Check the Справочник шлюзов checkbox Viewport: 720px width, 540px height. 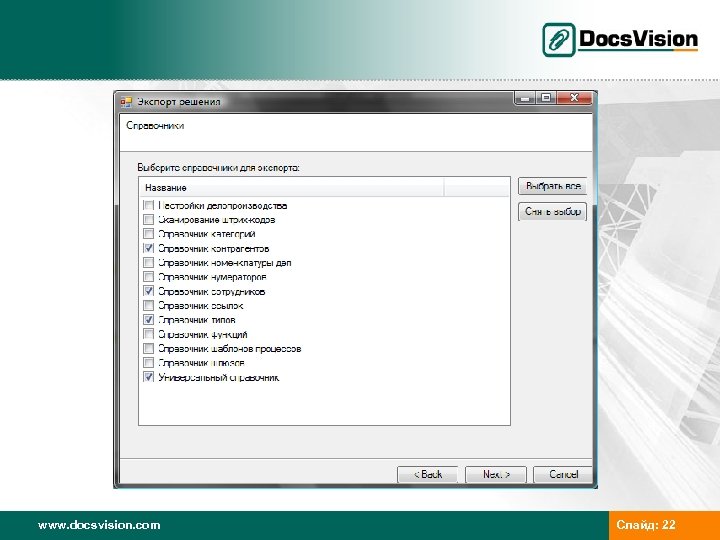(148, 363)
